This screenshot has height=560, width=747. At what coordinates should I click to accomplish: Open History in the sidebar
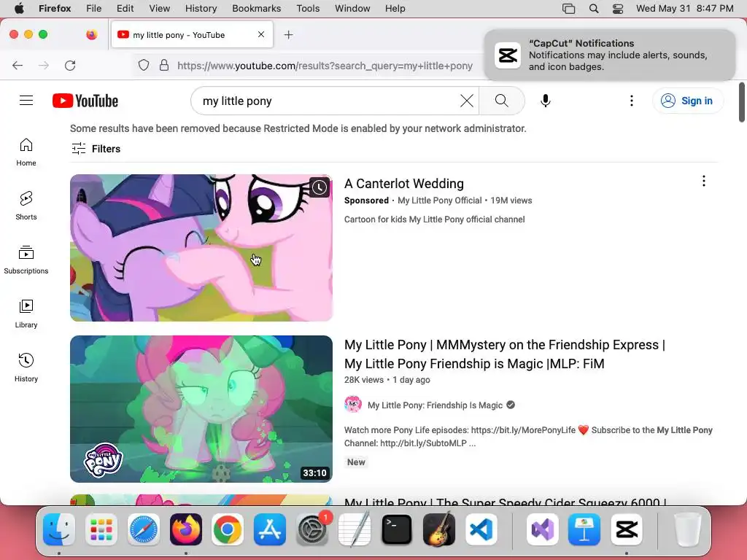click(x=26, y=367)
